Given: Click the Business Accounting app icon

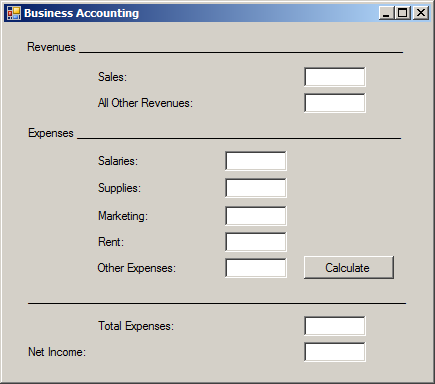Looking at the screenshot, I should point(14,13).
